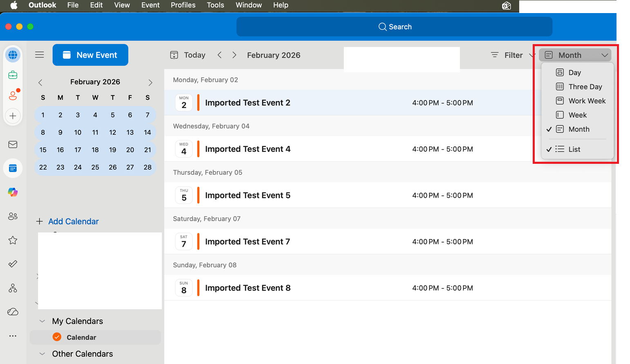Open Imported Test Event 4
The height and width of the screenshot is (364, 630).
(388, 149)
